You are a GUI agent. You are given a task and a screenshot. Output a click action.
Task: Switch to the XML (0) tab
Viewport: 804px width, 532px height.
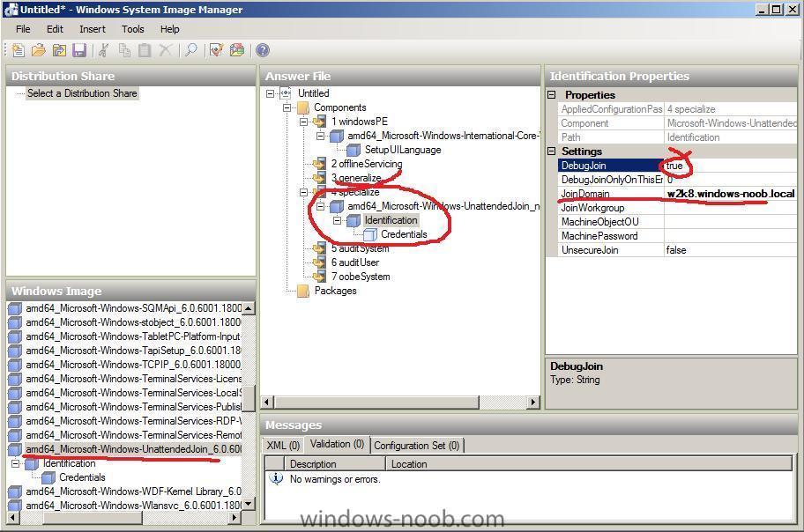click(x=282, y=446)
